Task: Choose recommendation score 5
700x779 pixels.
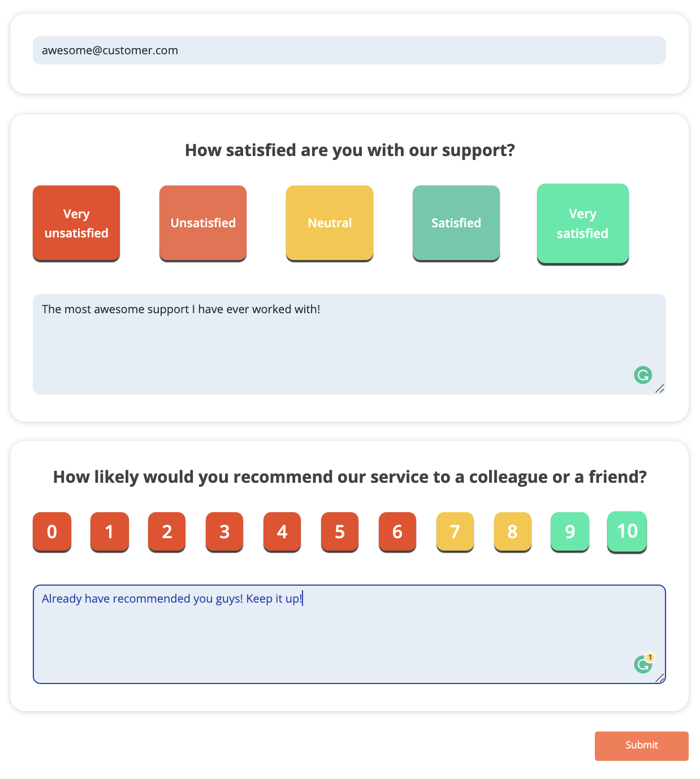Action: point(340,531)
